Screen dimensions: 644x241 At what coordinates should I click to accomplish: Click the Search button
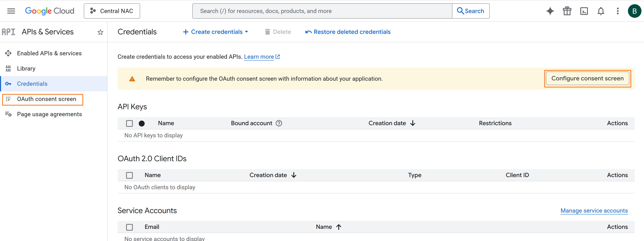[x=470, y=11]
